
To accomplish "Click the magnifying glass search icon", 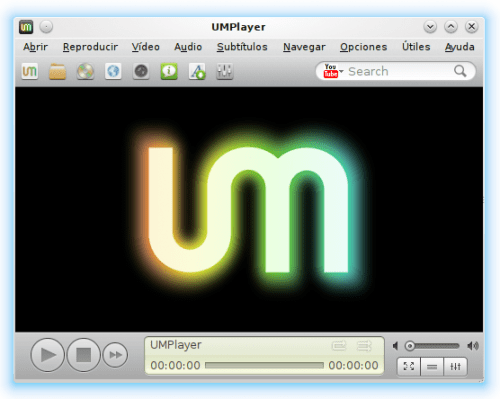I will 460,71.
